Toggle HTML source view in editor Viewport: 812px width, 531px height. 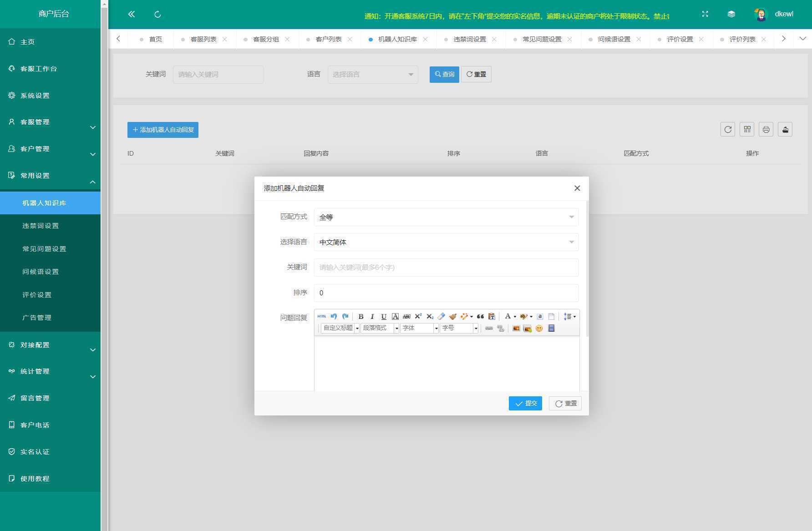[x=322, y=316]
